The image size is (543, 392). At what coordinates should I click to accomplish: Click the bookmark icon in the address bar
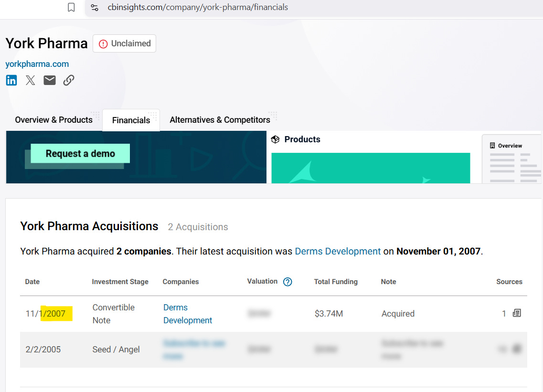71,7
